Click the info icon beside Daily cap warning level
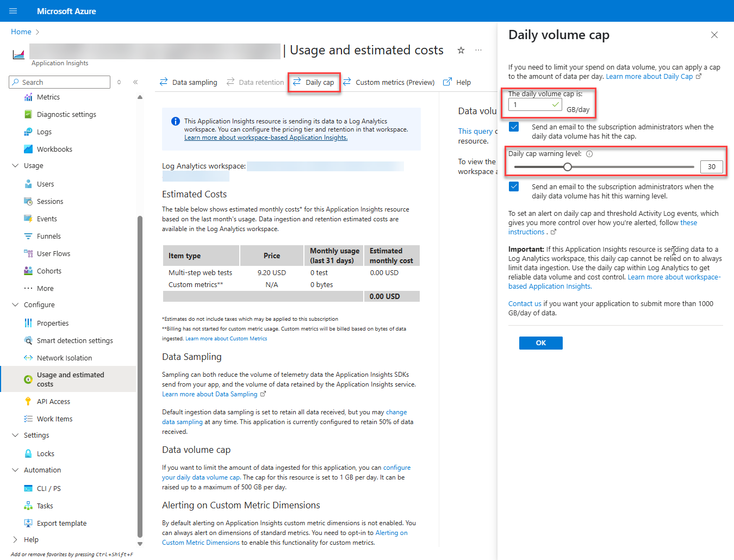The image size is (734, 560). click(x=589, y=154)
